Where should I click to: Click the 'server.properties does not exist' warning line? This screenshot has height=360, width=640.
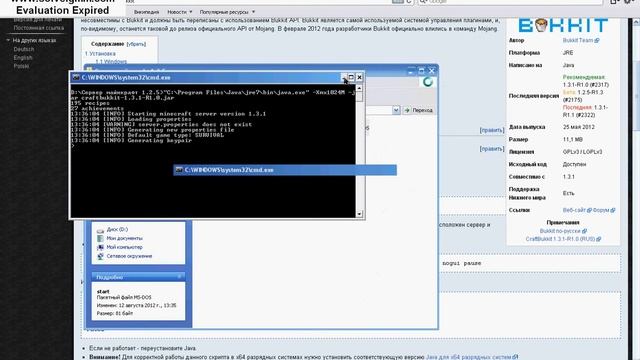[x=195, y=124]
